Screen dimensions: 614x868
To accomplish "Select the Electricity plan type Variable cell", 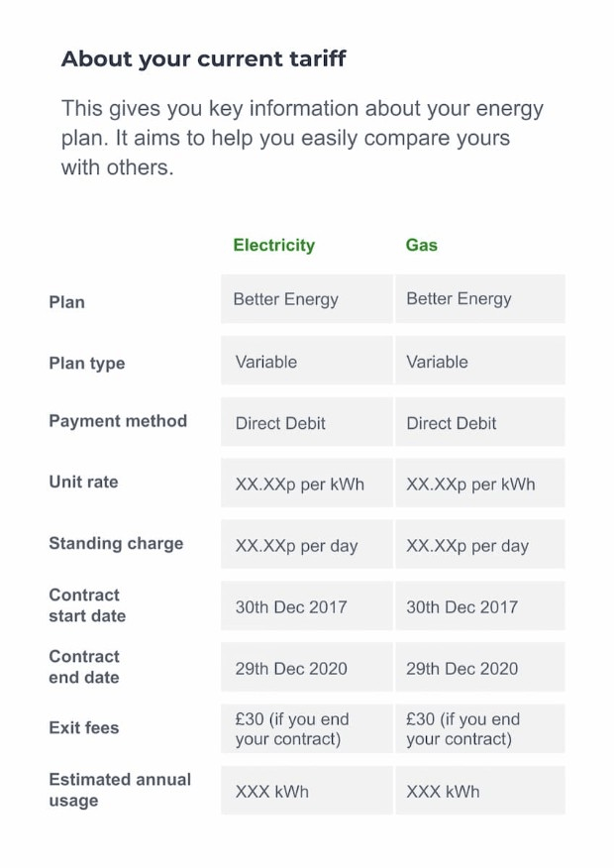I will click(x=306, y=362).
